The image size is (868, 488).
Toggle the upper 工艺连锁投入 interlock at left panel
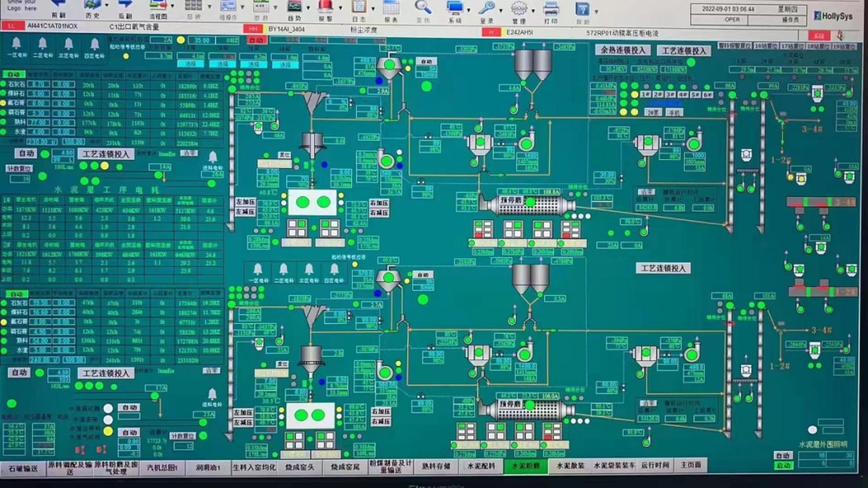pos(106,154)
